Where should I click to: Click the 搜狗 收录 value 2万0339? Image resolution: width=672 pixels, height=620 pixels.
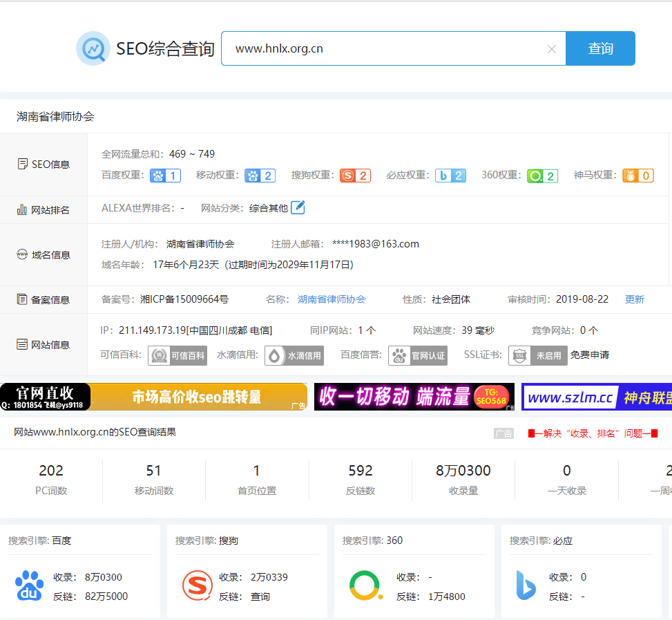coord(269,577)
